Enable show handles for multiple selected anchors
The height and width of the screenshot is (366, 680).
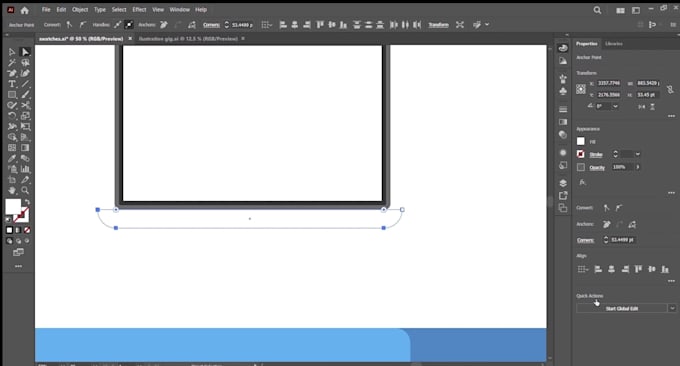[118, 25]
